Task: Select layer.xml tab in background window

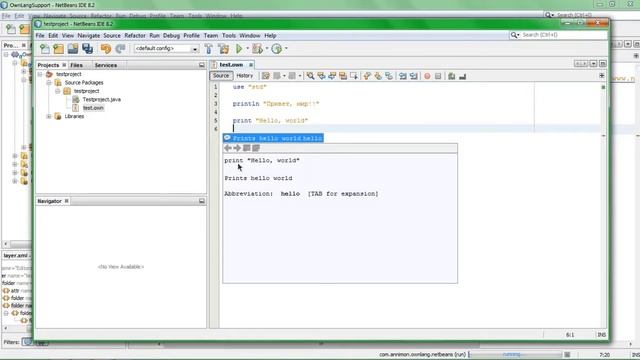Action: (x=16, y=256)
